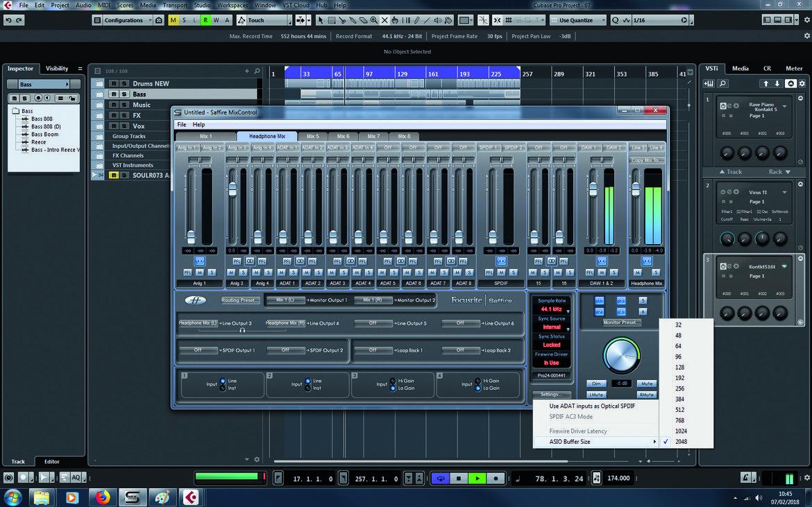
Task: Select the Mute X tool
Action: 384,20
